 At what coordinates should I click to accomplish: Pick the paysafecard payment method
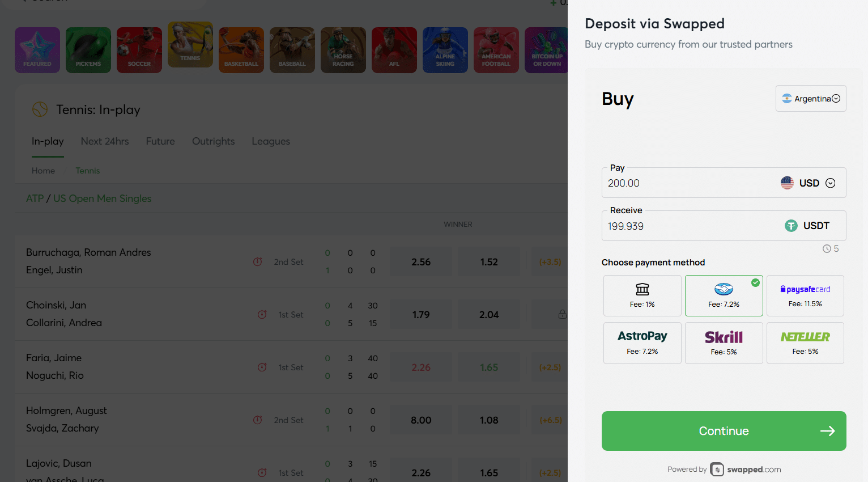pyautogui.click(x=805, y=295)
